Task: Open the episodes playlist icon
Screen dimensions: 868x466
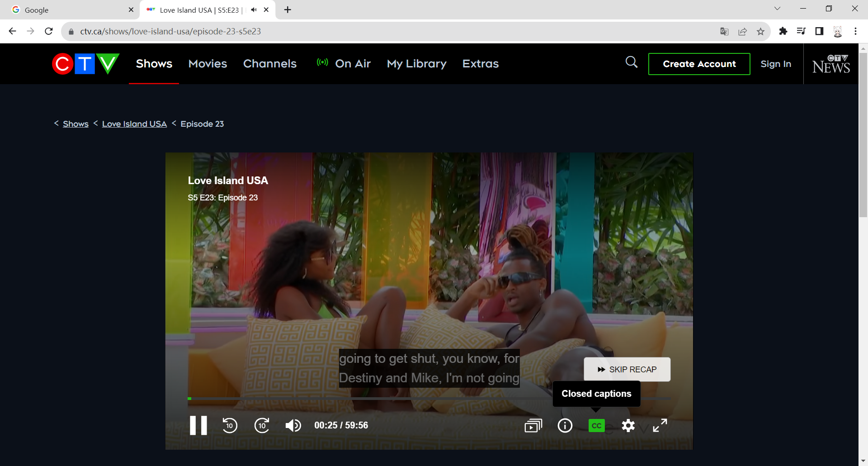Action: coord(533,426)
